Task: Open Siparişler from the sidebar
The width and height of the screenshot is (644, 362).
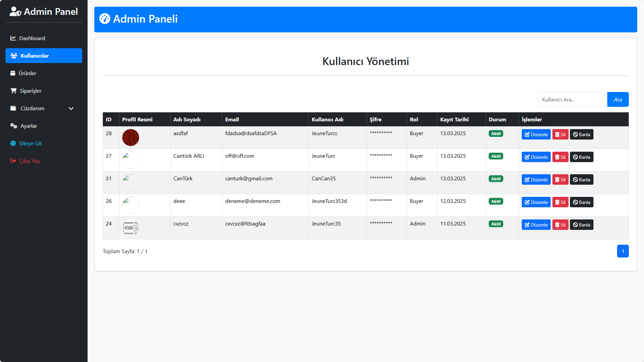Action: [x=44, y=91]
